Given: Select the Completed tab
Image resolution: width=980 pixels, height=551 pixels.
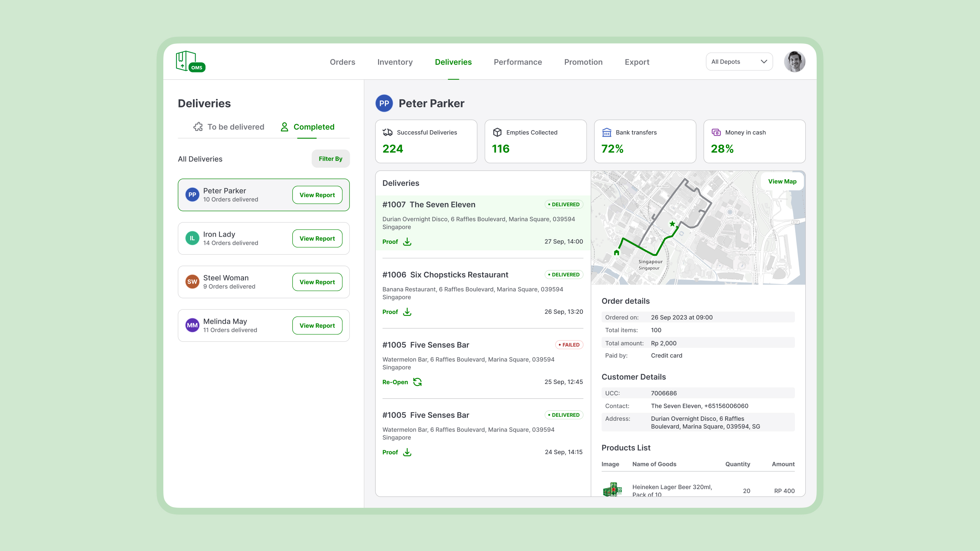Looking at the screenshot, I should click(307, 127).
